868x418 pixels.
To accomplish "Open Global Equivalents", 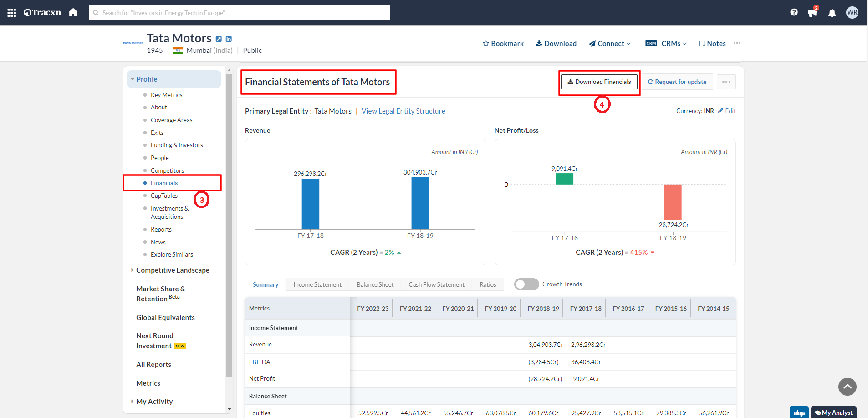I will (165, 317).
